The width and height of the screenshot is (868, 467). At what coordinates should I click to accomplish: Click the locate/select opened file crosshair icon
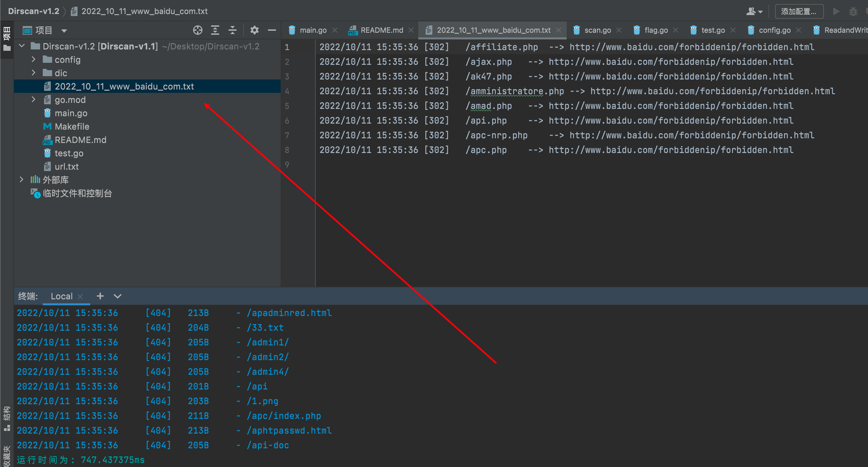tap(197, 30)
